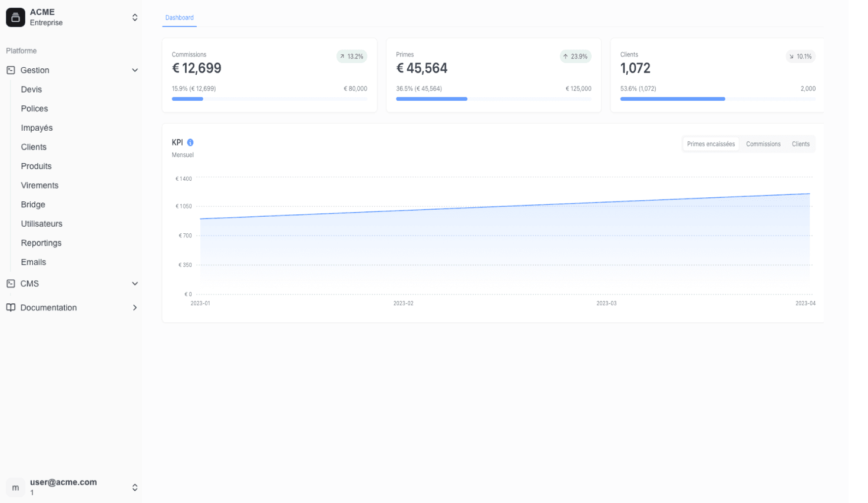Click the KPI info icon
This screenshot has height=503, width=868.
point(190,143)
